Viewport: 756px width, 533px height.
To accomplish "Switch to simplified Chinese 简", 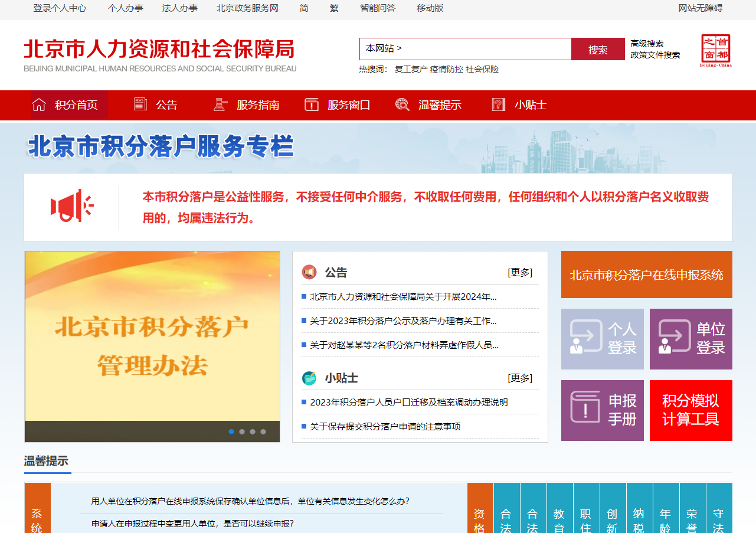I will click(304, 8).
